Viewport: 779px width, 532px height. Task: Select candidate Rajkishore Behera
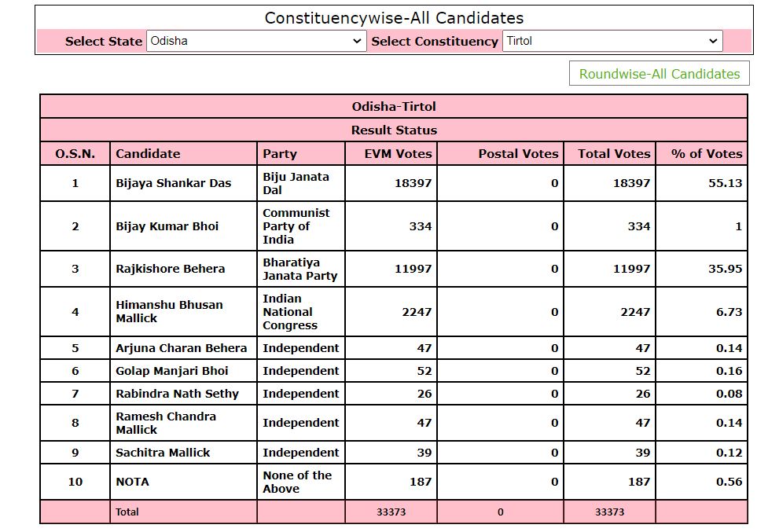click(171, 269)
